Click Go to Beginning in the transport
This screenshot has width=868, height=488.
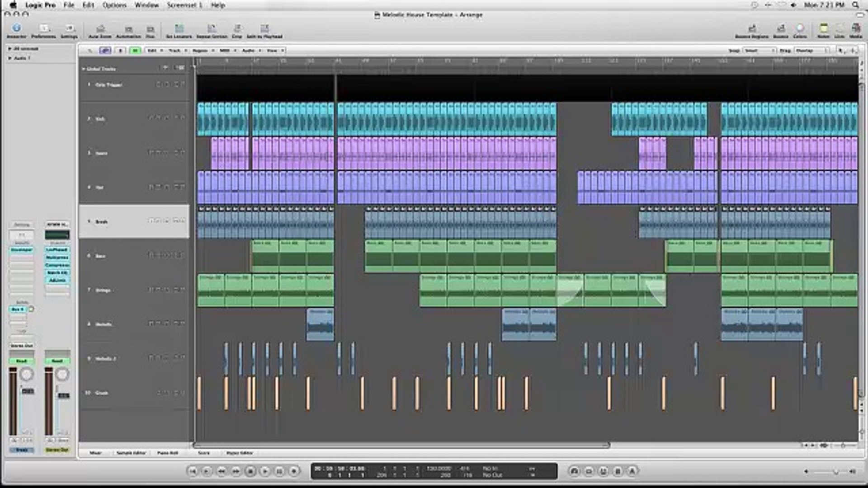193,471
